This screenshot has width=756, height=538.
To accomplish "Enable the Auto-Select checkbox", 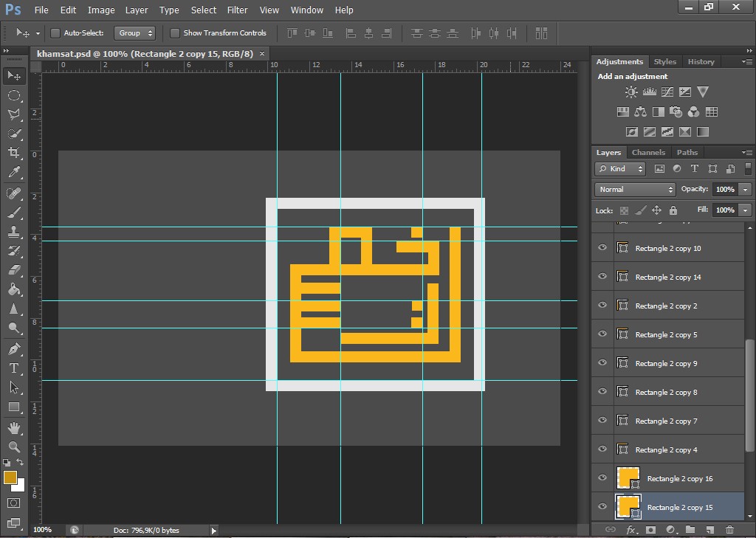I will [x=55, y=33].
